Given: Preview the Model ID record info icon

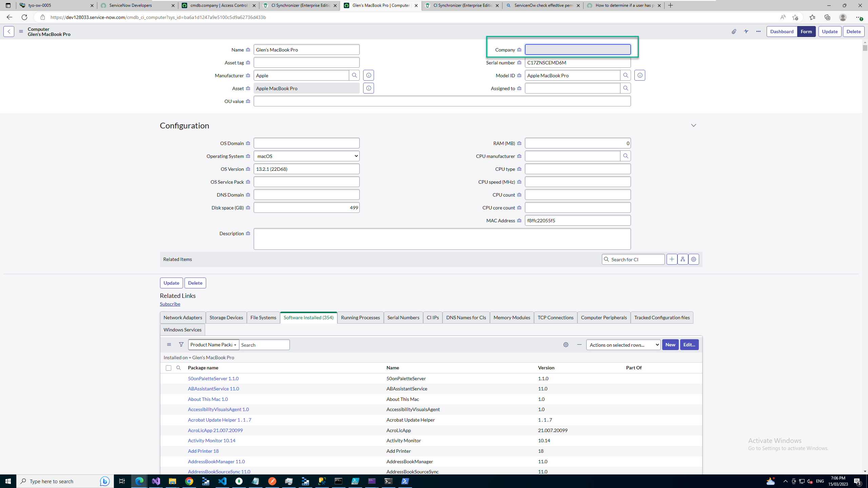Looking at the screenshot, I should click(640, 75).
